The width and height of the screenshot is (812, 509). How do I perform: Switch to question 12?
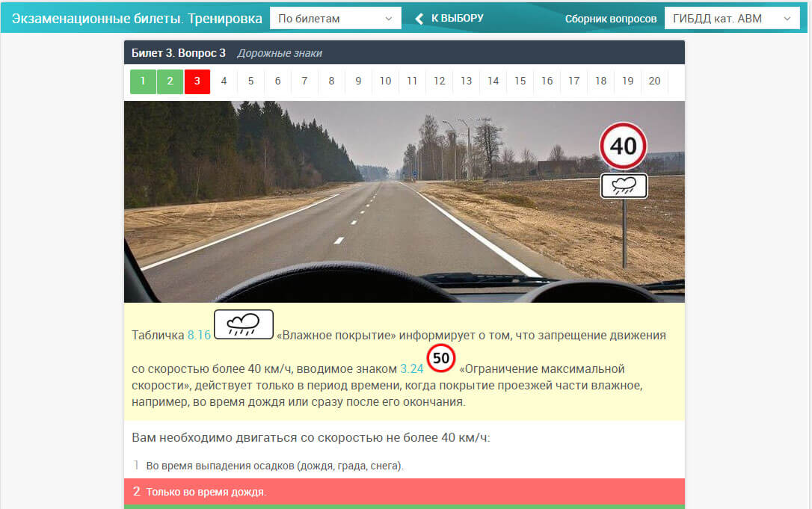click(439, 81)
